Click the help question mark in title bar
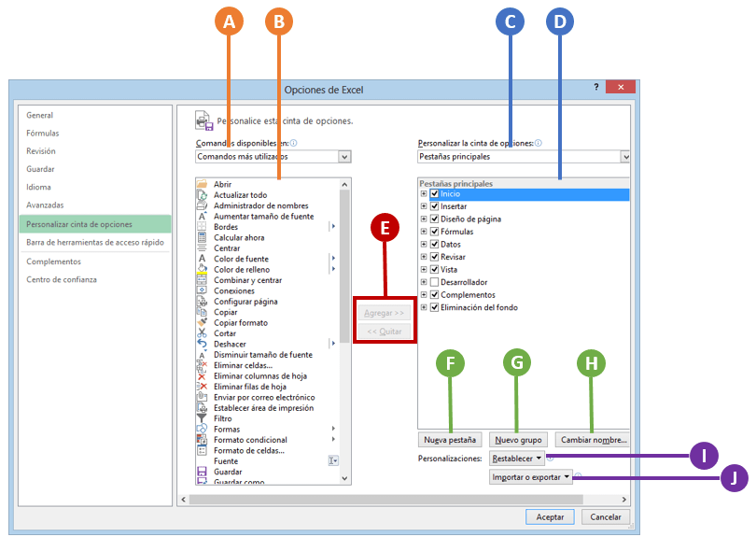Image resolution: width=756 pixels, height=537 pixels. [x=596, y=87]
